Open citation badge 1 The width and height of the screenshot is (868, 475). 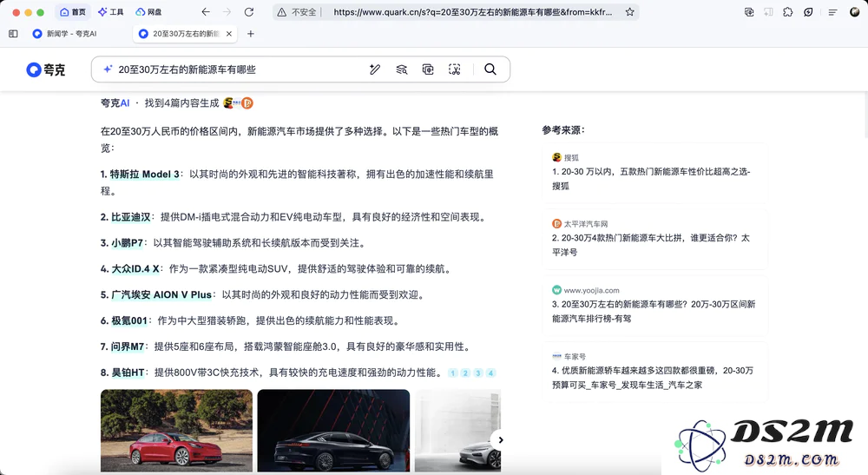453,373
